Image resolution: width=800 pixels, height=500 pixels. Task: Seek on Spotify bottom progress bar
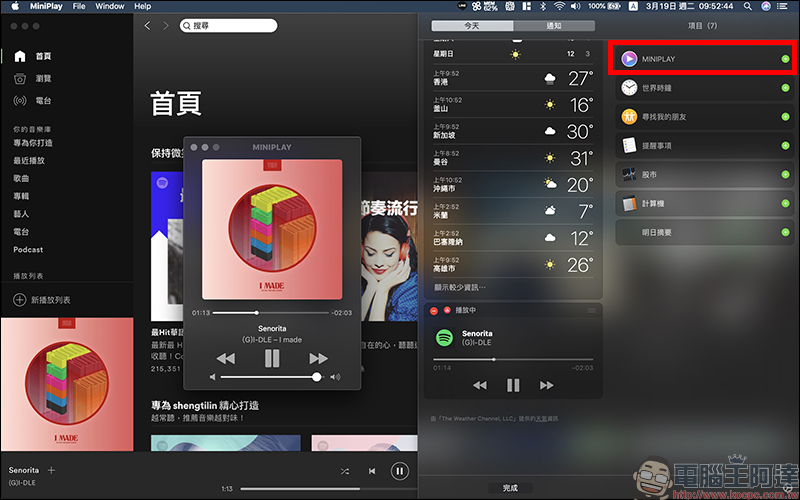(x=329, y=489)
